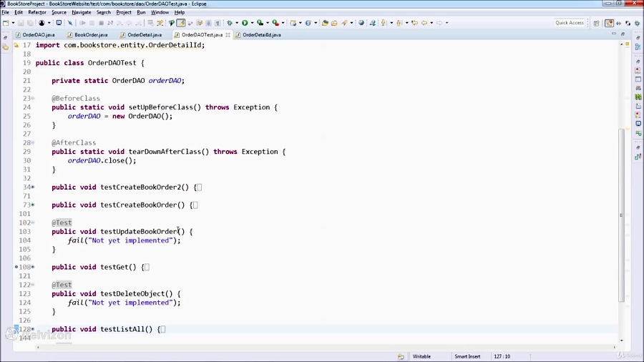Click the Open Task icon in toolbar
Image resolution: width=644 pixels, height=362 pixels.
point(334,23)
